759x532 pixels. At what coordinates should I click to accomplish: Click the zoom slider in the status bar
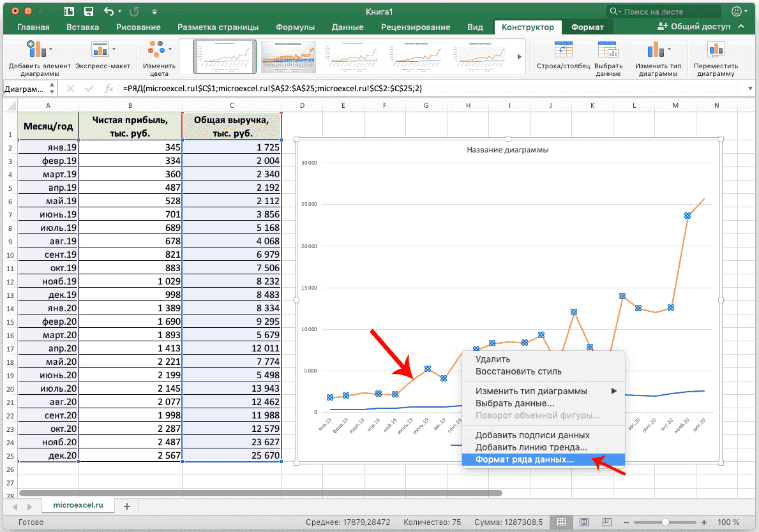[665, 522]
